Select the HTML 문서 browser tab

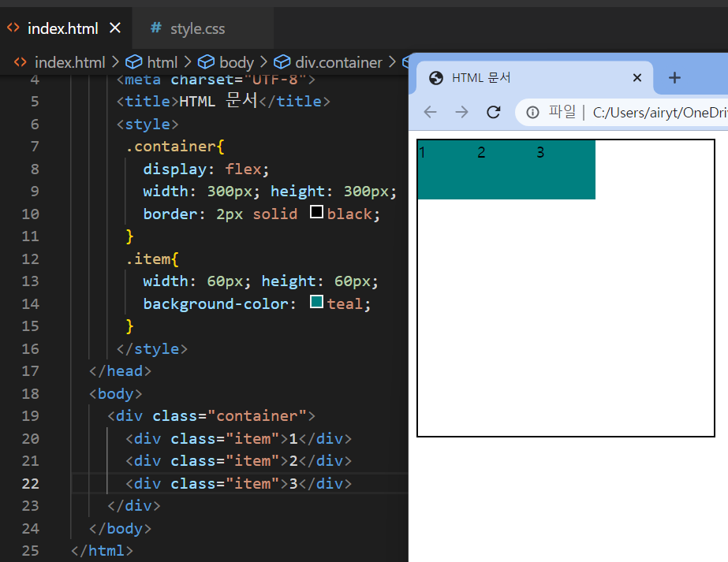535,77
